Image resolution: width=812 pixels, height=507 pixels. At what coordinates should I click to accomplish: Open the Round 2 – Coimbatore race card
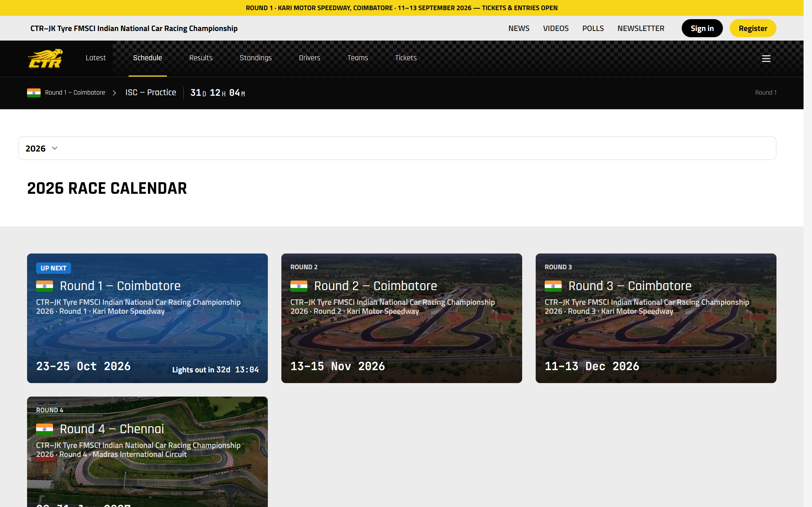[401, 318]
